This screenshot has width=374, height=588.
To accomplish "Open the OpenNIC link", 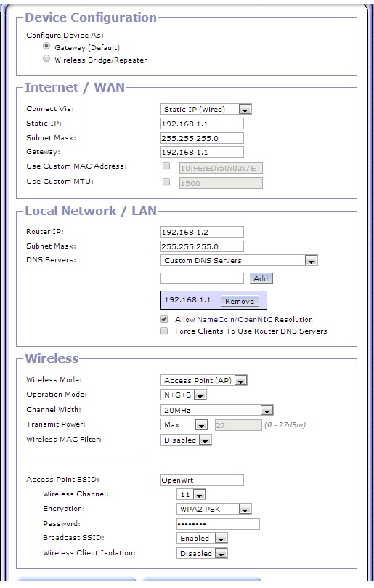I will pos(255,320).
